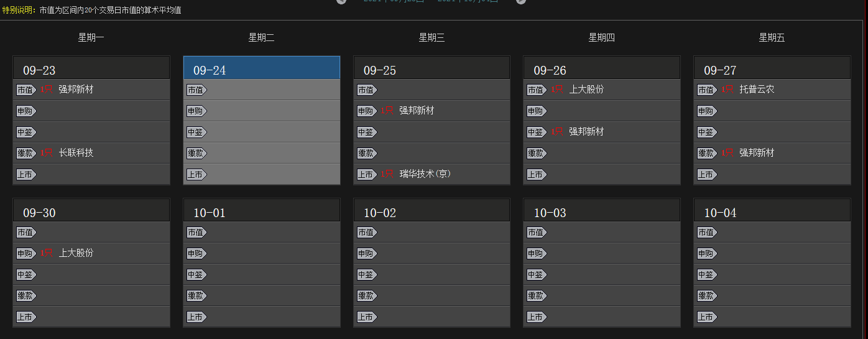Click the 市值 tag in the 09-23 card
Viewport: 868px width, 339px height.
point(26,90)
